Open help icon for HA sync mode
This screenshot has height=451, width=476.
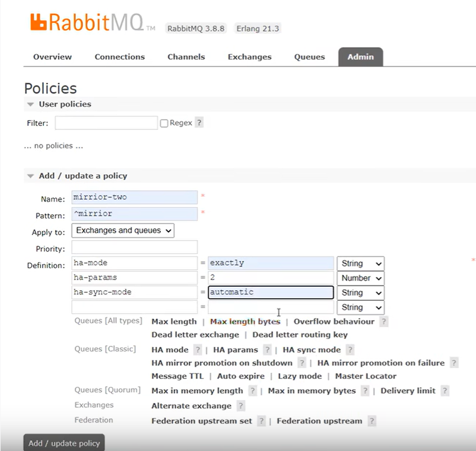350,350
